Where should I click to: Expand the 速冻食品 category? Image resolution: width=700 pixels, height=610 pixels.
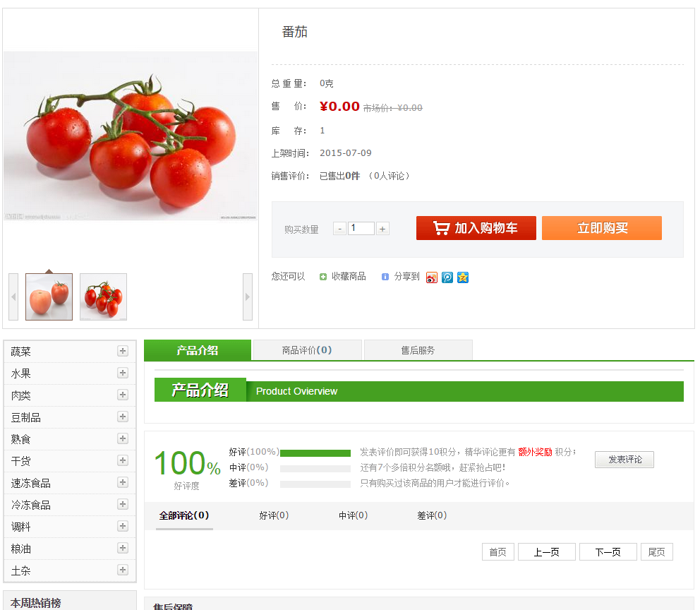point(123,482)
